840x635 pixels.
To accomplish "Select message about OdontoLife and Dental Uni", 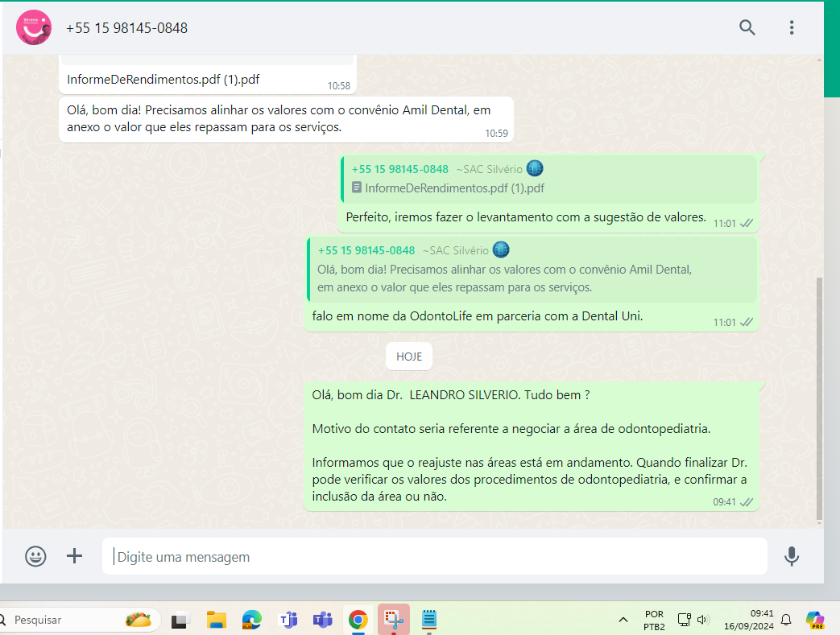I will [478, 316].
